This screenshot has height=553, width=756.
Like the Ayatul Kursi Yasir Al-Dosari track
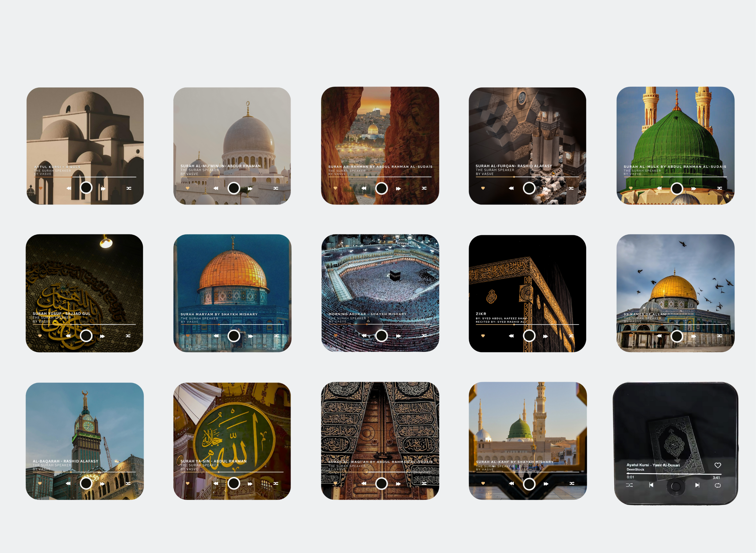click(x=717, y=465)
